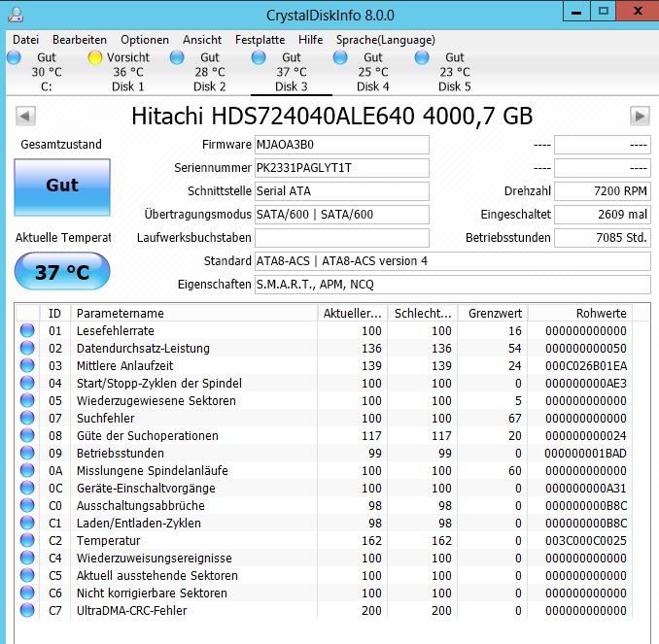Viewport: 659px width, 644px height.
Task: Sort by the Rohwerte column header
Action: click(580, 313)
